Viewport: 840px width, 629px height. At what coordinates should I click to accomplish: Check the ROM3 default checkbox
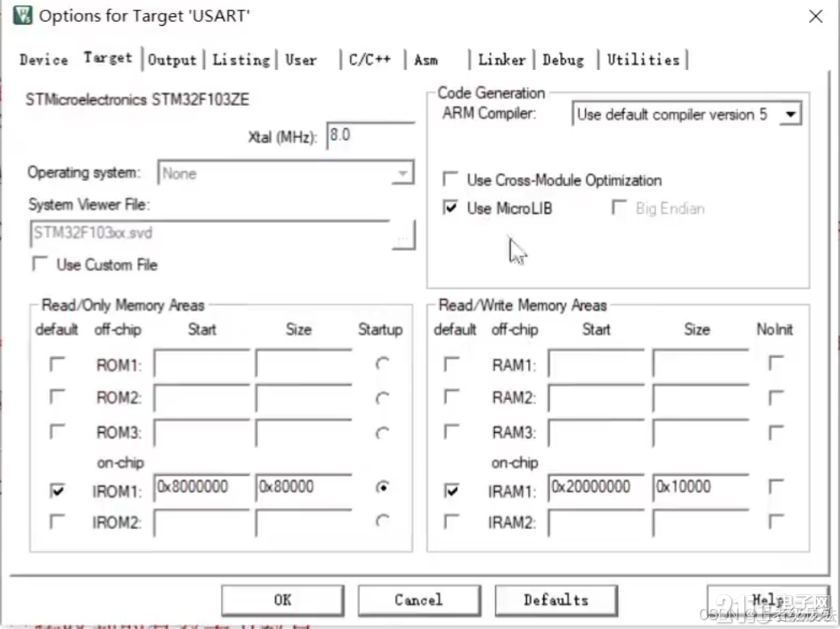click(57, 431)
